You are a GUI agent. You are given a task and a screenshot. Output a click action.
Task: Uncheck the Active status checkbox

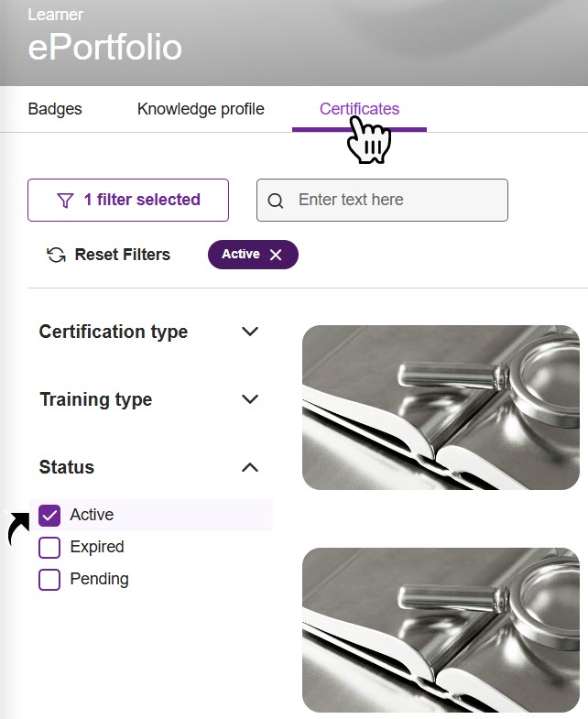click(49, 516)
